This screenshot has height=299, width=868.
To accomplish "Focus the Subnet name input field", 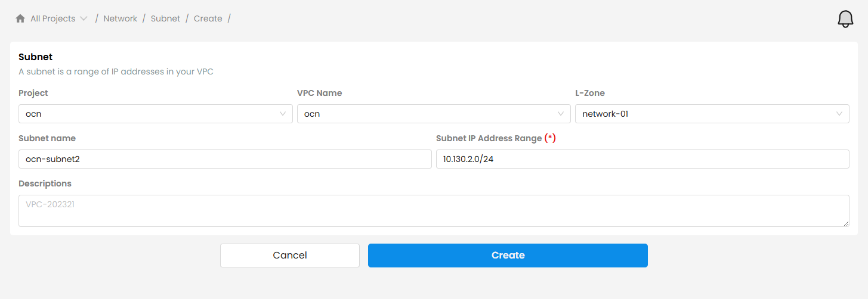I will pos(225,159).
